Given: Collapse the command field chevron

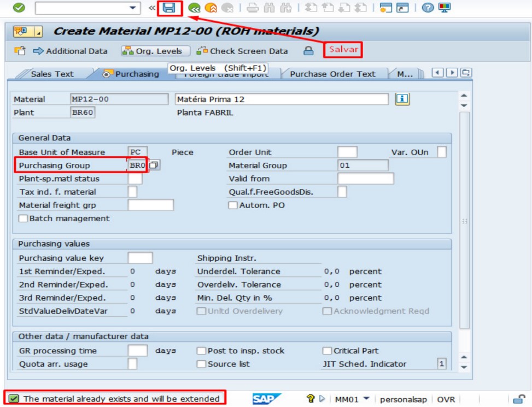Looking at the screenshot, I should [151, 8].
